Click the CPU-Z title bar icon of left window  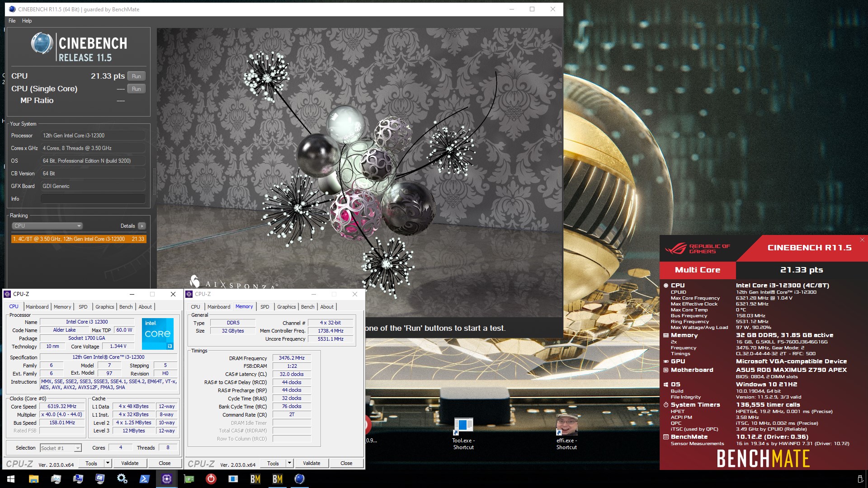click(x=7, y=294)
